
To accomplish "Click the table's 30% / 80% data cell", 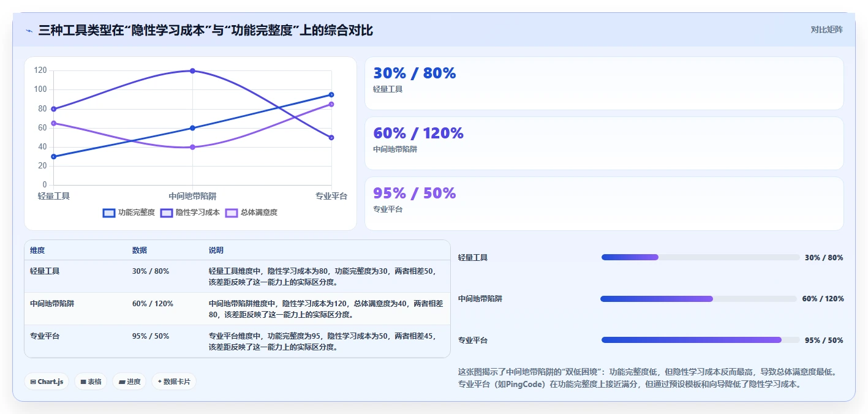I will [x=151, y=271].
